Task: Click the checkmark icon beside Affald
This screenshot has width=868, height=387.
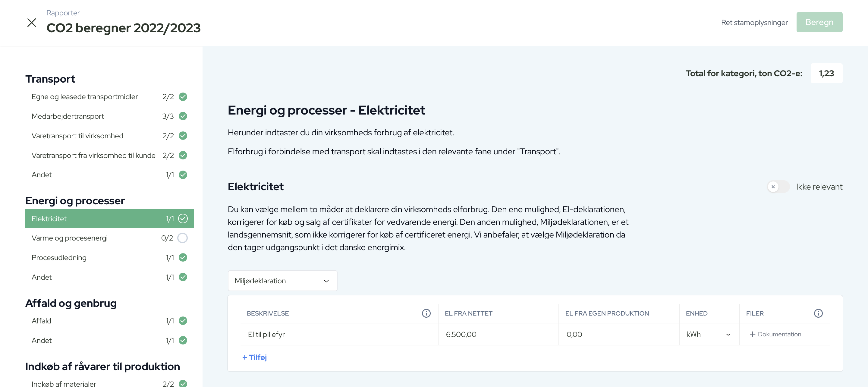Action: click(x=183, y=321)
